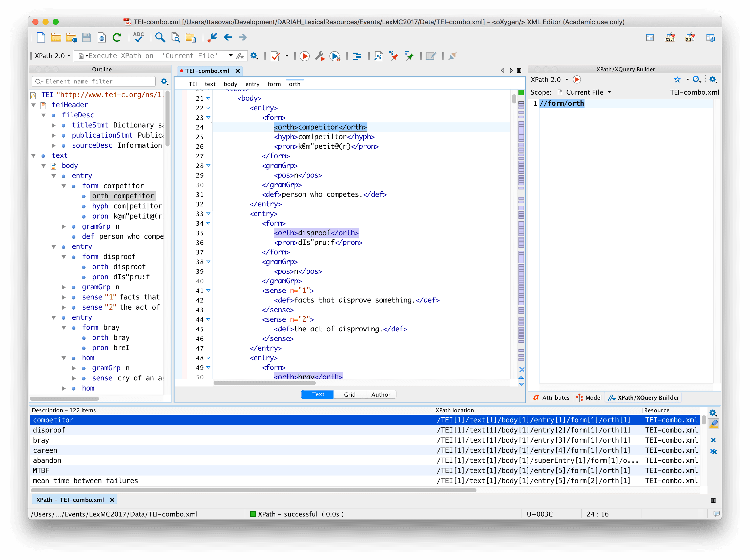Image resolution: width=750 pixels, height=560 pixels.
Task: Select the disproof result row
Action: pyautogui.click(x=50, y=430)
